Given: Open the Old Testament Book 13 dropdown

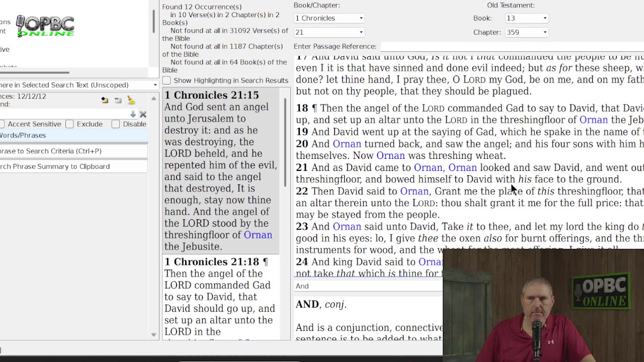Looking at the screenshot, I should 526,18.
